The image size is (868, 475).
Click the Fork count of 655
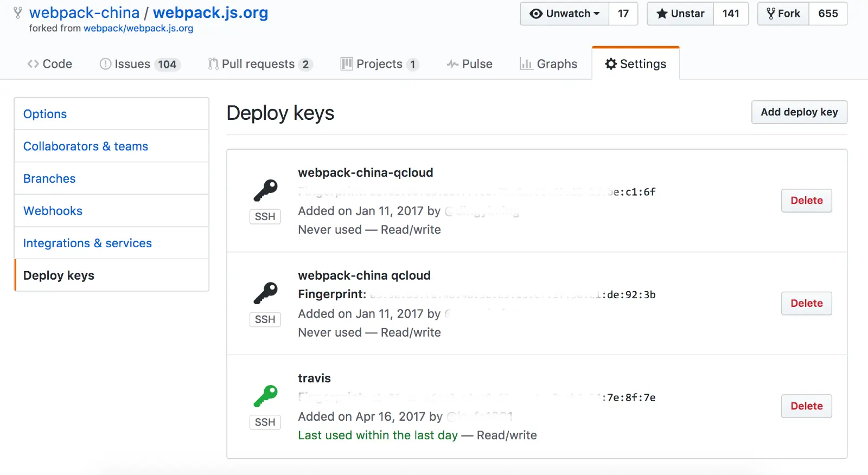(828, 14)
